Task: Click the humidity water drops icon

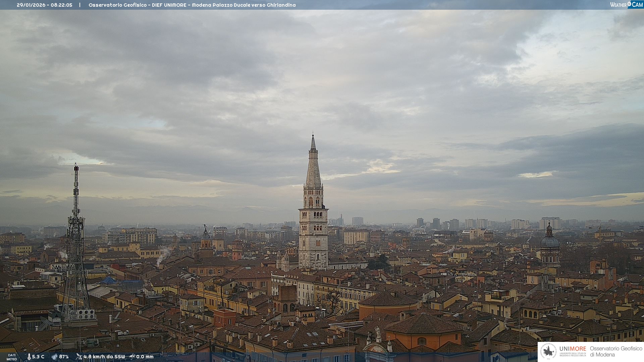Action: pos(54,357)
